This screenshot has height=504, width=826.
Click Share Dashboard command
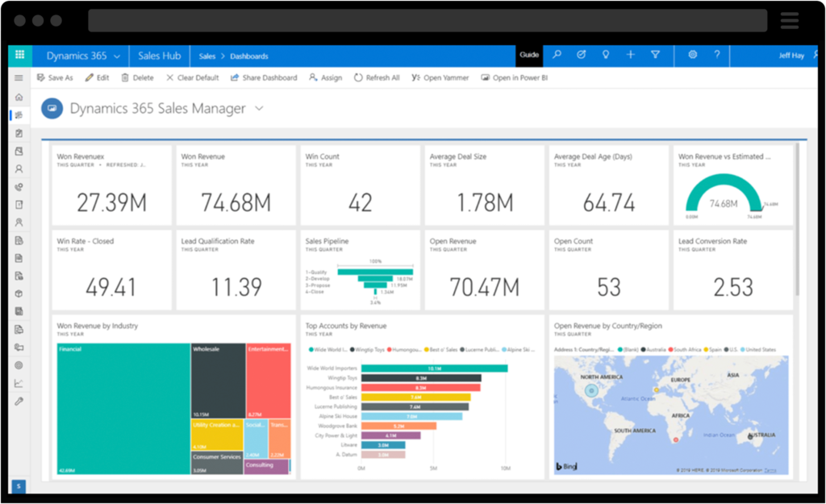click(264, 77)
